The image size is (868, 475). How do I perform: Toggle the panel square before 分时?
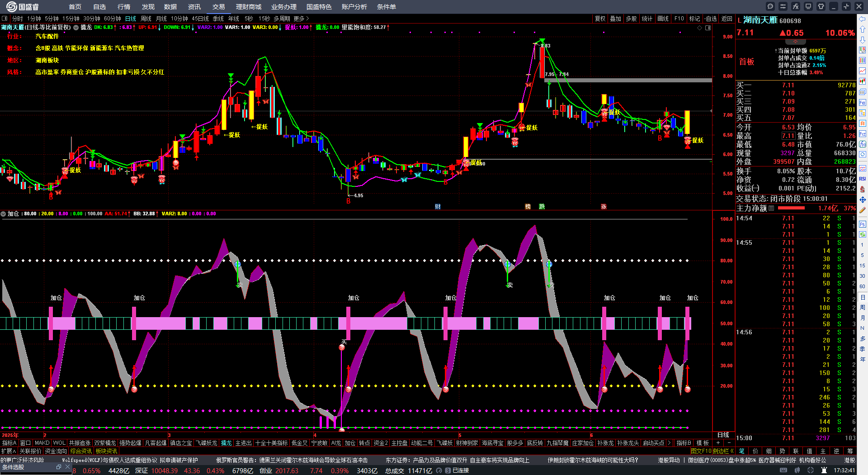tap(5, 19)
